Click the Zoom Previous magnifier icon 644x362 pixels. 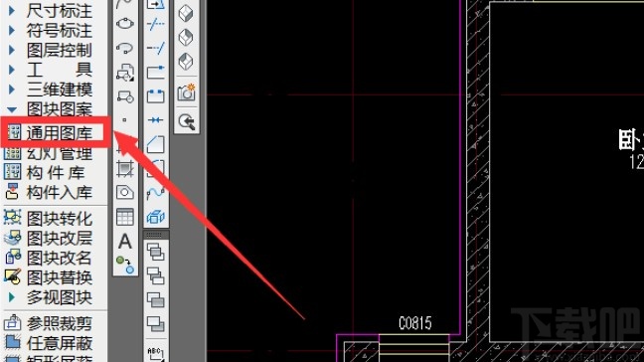(x=187, y=121)
